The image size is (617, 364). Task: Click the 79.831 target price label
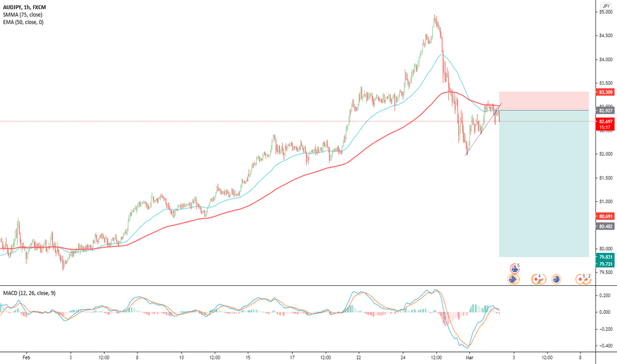click(605, 257)
